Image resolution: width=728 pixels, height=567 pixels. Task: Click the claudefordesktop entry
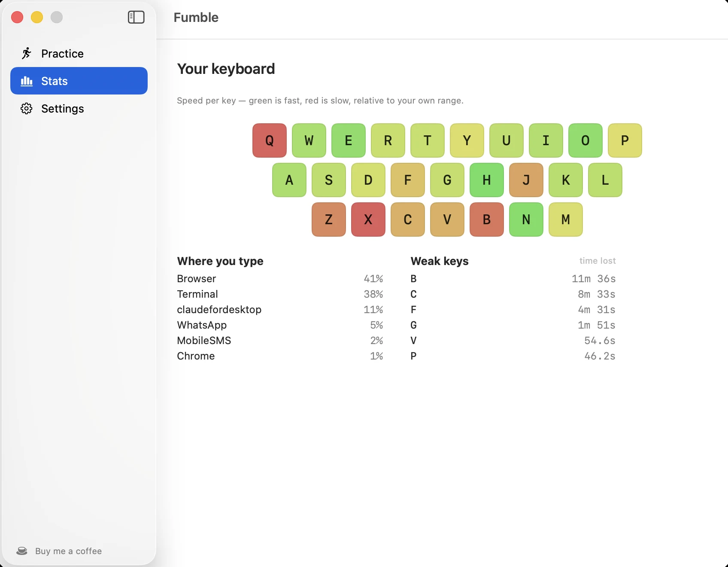(280, 310)
